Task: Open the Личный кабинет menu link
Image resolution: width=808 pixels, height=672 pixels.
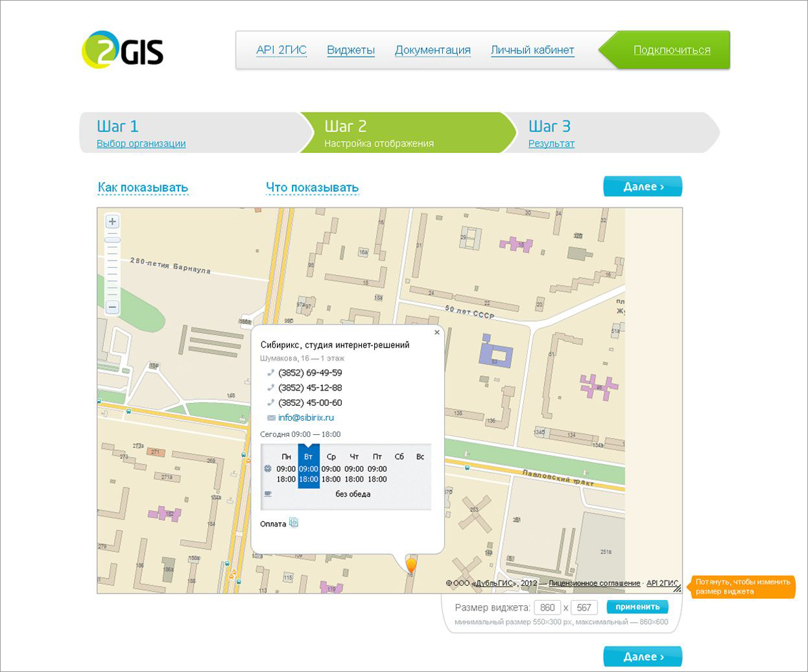Action: (x=532, y=50)
